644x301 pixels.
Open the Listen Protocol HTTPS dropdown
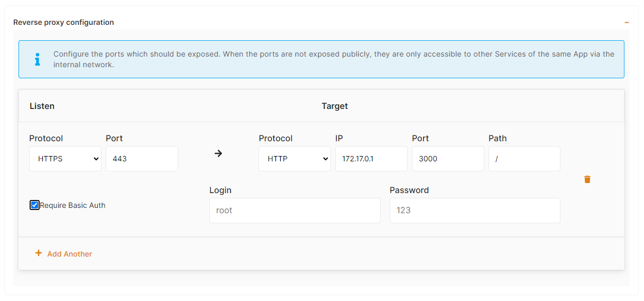tap(65, 159)
